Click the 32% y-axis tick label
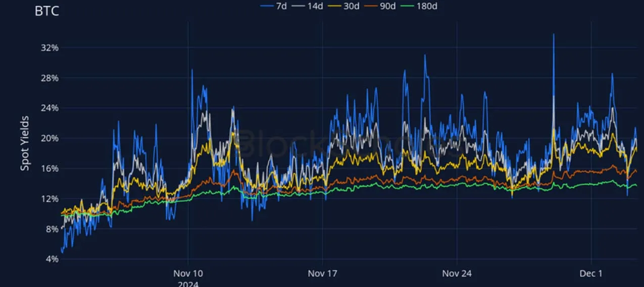644x287 pixels. (x=50, y=47)
